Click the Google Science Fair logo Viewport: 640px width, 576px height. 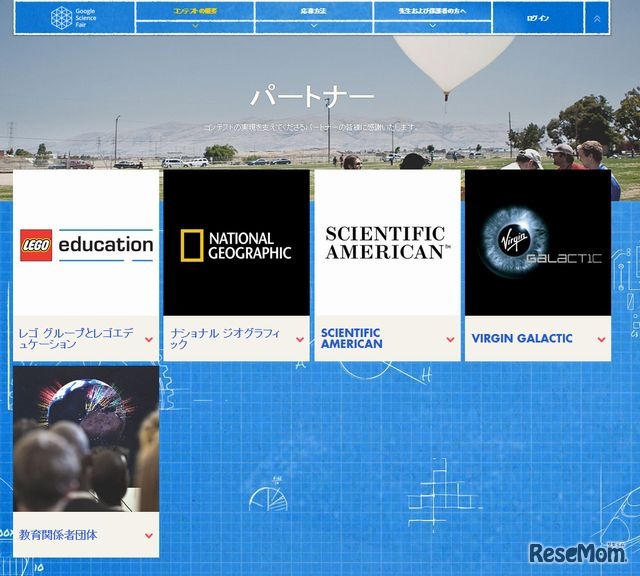[74, 18]
